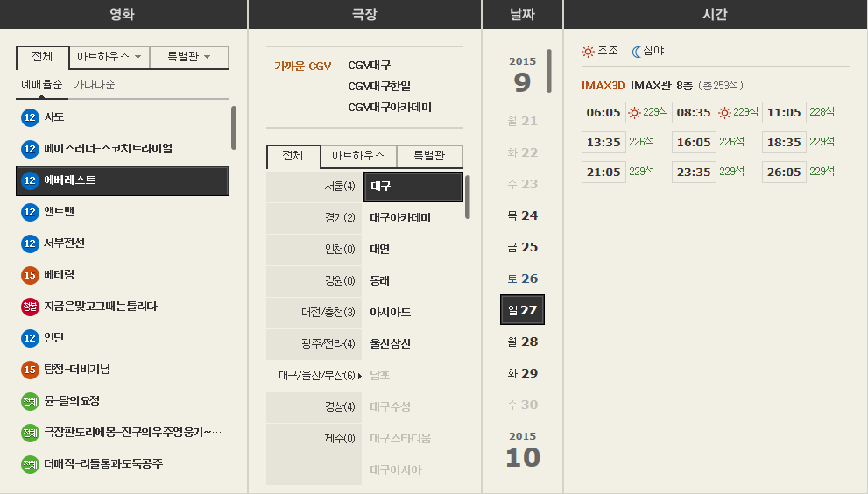Click the 12 rating badge beside 사도
The width and height of the screenshot is (868, 494).
tap(30, 117)
